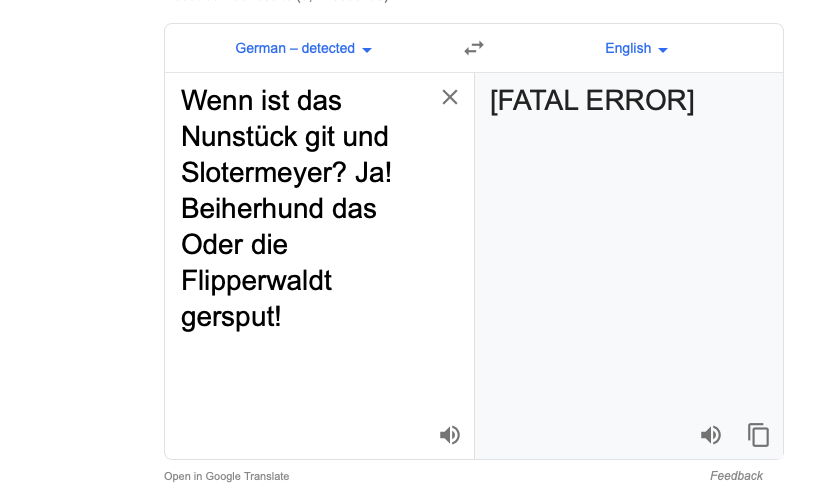
Task: Click the [FATAL ERROR] translation output
Action: point(592,101)
